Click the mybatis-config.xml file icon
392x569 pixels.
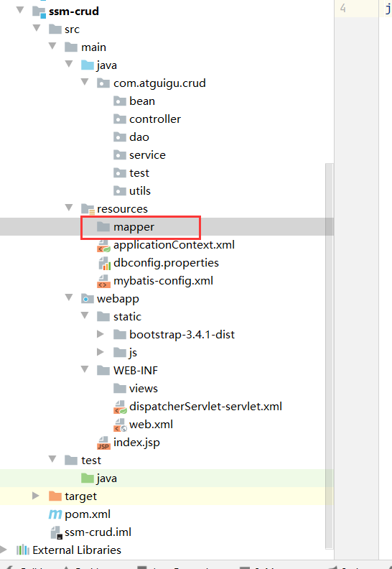click(x=103, y=281)
